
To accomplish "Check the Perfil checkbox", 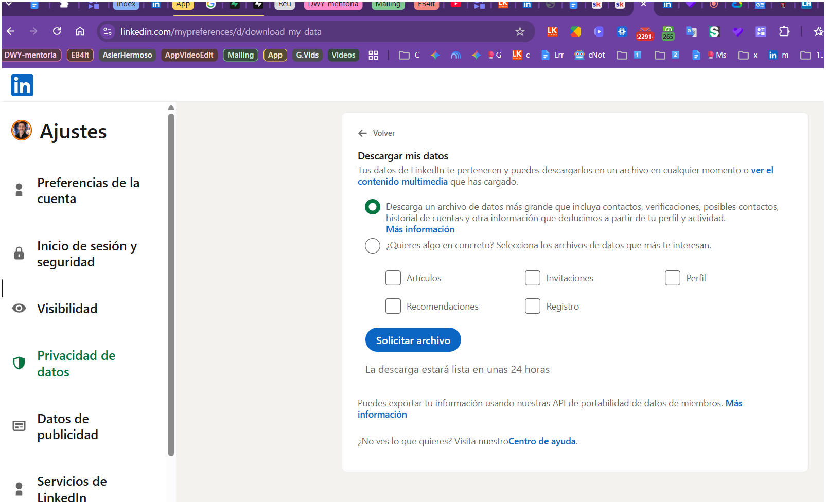I will pos(673,278).
